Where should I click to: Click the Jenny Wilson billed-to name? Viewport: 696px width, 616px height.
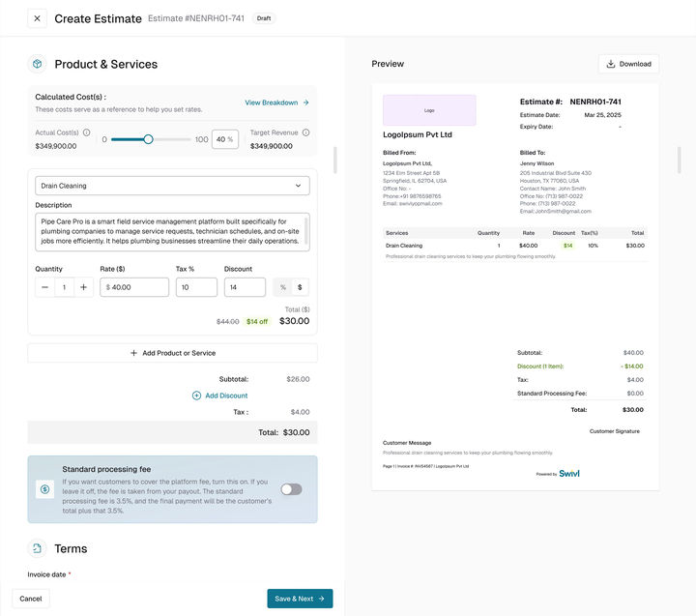pyautogui.click(x=536, y=163)
